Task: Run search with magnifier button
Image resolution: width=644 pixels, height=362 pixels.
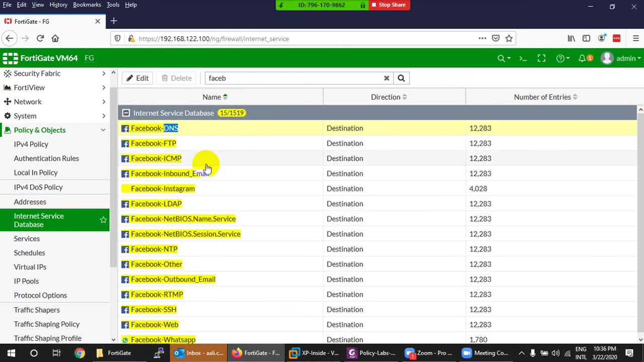Action: tap(401, 78)
